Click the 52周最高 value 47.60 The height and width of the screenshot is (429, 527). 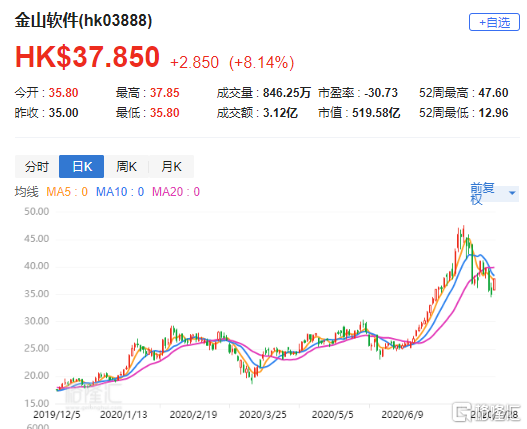pos(493,93)
